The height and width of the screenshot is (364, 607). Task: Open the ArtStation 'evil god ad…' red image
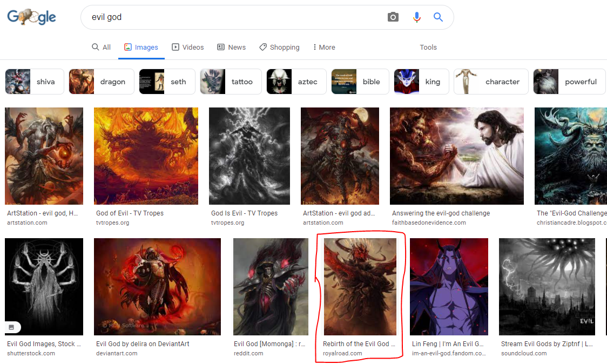pyautogui.click(x=340, y=156)
